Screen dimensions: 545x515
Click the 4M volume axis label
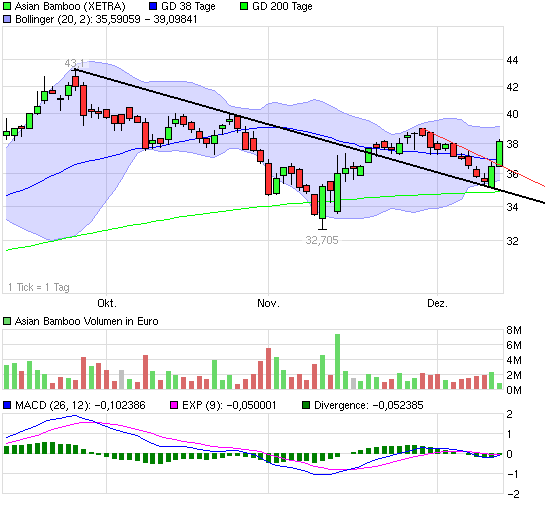point(514,360)
